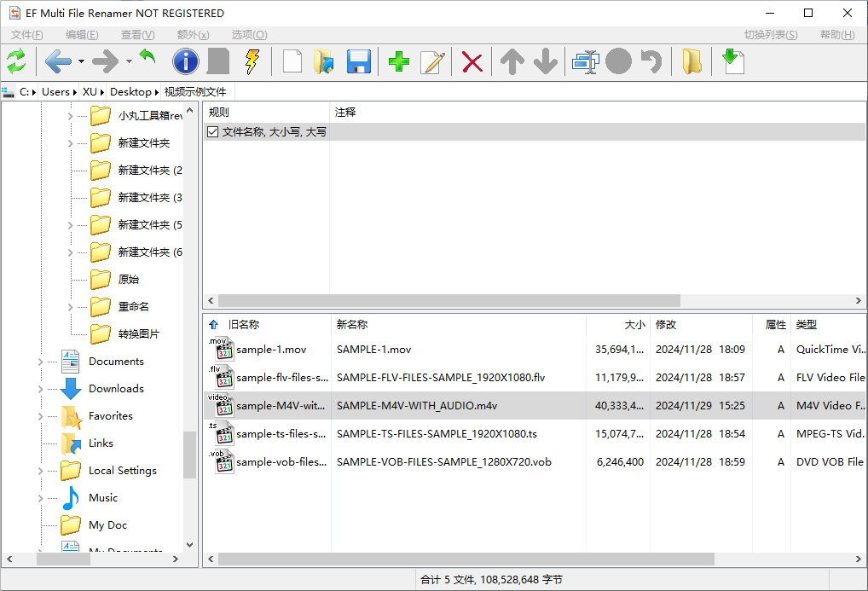Run the rename operation via lightning icon
868x591 pixels.
pos(252,61)
